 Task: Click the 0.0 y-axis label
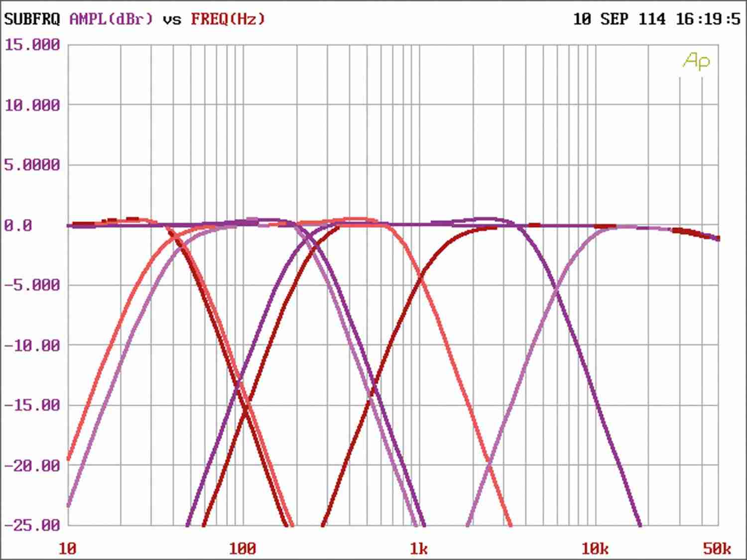pos(18,225)
